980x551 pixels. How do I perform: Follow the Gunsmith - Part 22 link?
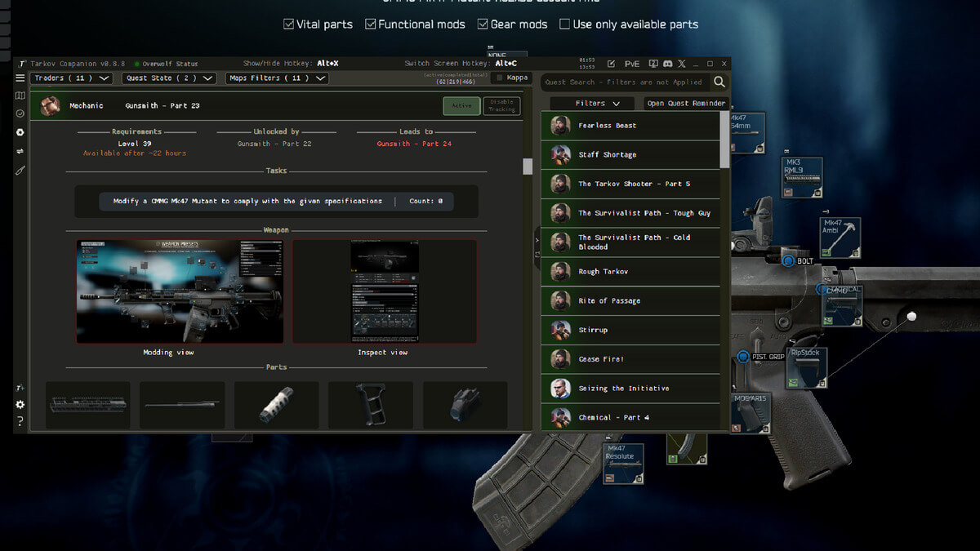pos(275,144)
